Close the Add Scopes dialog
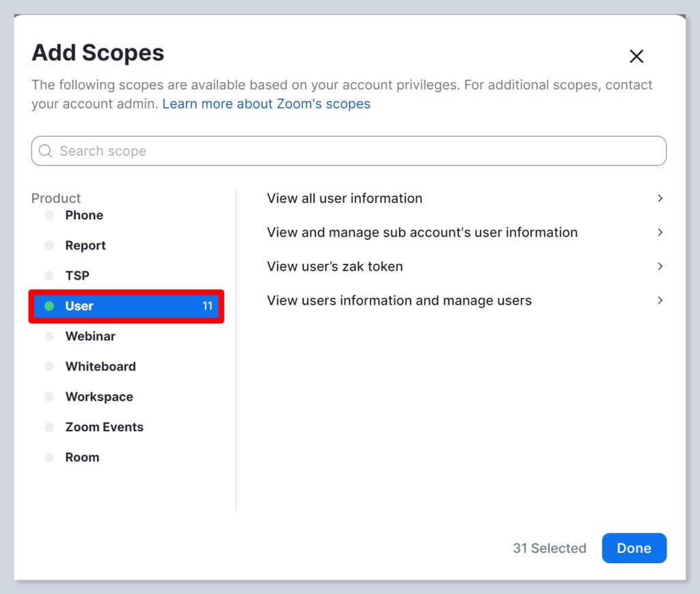700x594 pixels. point(636,57)
